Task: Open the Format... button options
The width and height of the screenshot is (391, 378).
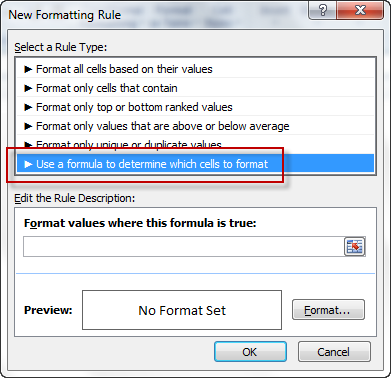Action: pyautogui.click(x=328, y=310)
